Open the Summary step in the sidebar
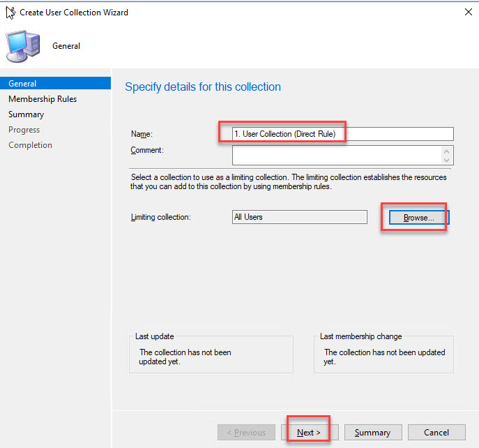Viewport: 479px width, 448px height. tap(26, 114)
